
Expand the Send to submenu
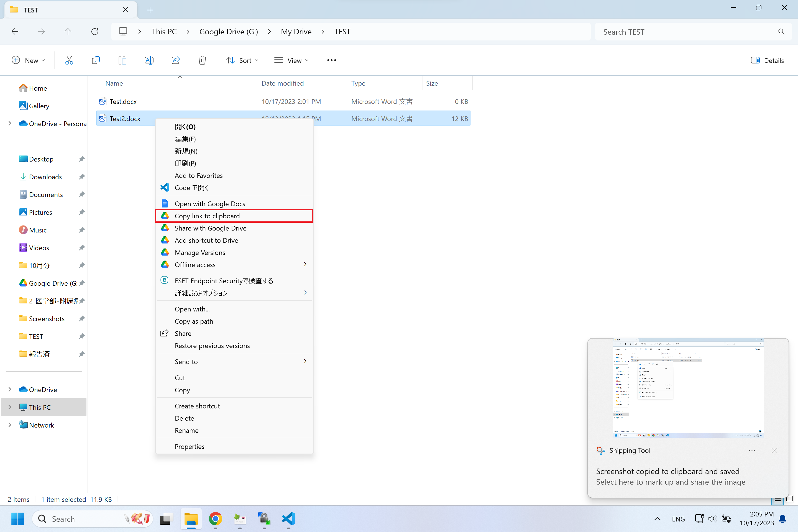tap(305, 361)
